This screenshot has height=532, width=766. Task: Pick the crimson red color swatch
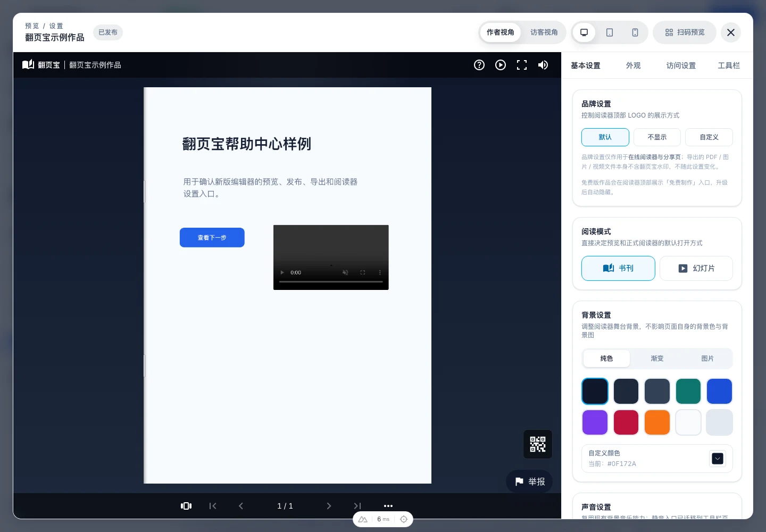(x=626, y=422)
